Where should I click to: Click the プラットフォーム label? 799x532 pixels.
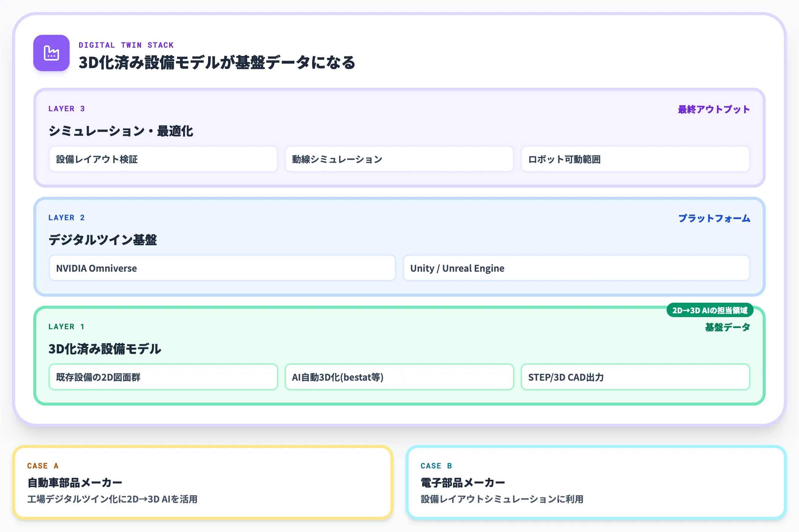(714, 218)
